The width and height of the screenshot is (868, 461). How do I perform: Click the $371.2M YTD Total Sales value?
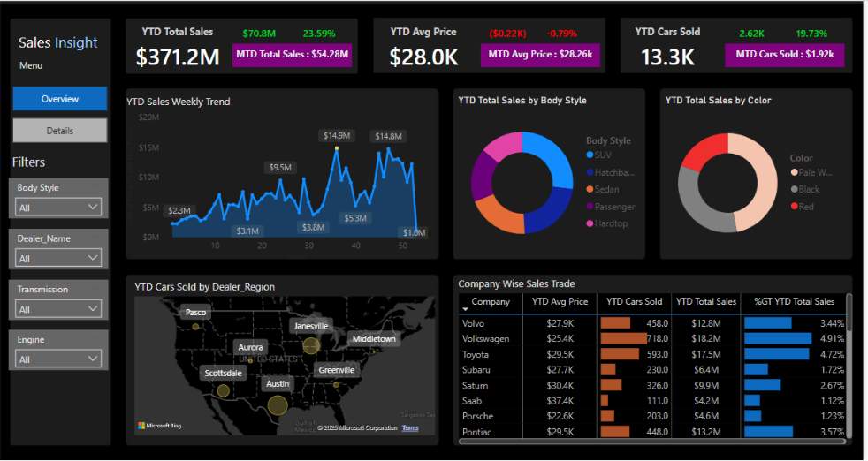[178, 57]
